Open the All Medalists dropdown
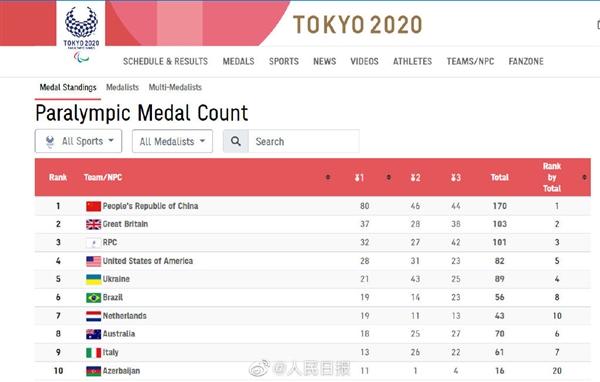Viewport: 600px width, 382px height. pyautogui.click(x=172, y=141)
